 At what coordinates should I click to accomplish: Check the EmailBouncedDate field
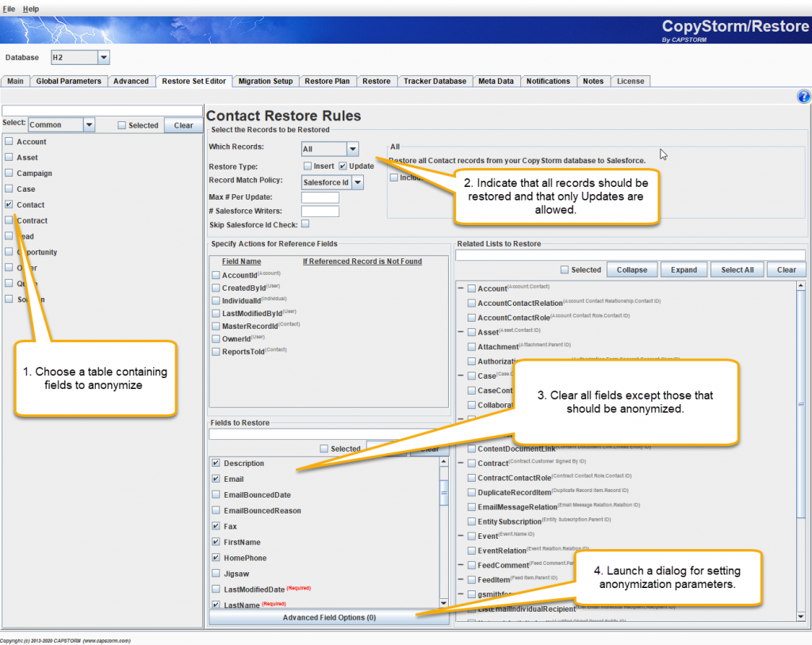216,494
